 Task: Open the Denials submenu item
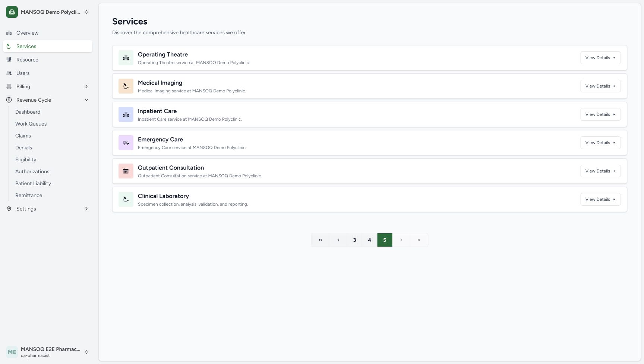(23, 148)
